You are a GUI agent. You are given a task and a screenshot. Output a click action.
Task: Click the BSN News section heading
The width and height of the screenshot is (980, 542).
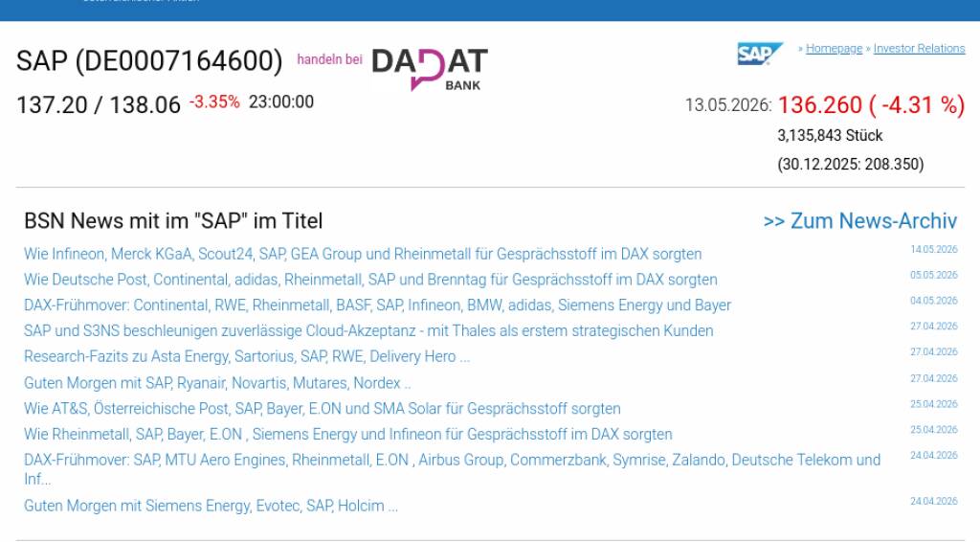pos(173,220)
